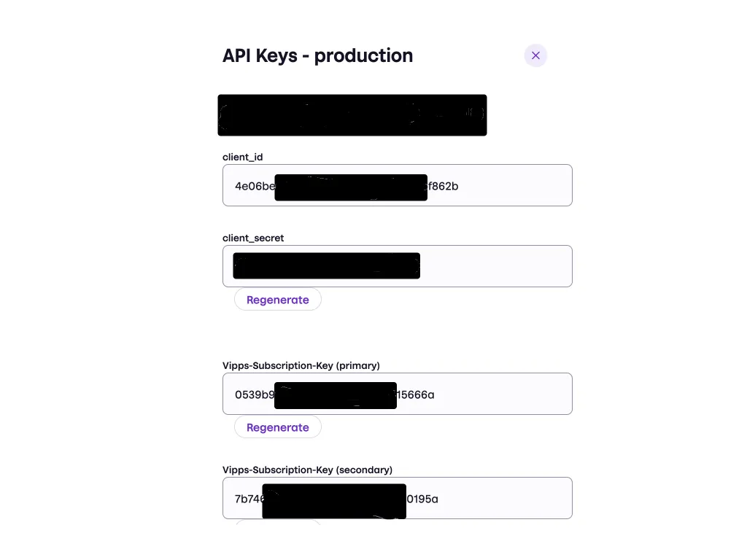Click the Vipps-Subscription-Key (secondary) label
The height and width of the screenshot is (560, 747).
[307, 470]
